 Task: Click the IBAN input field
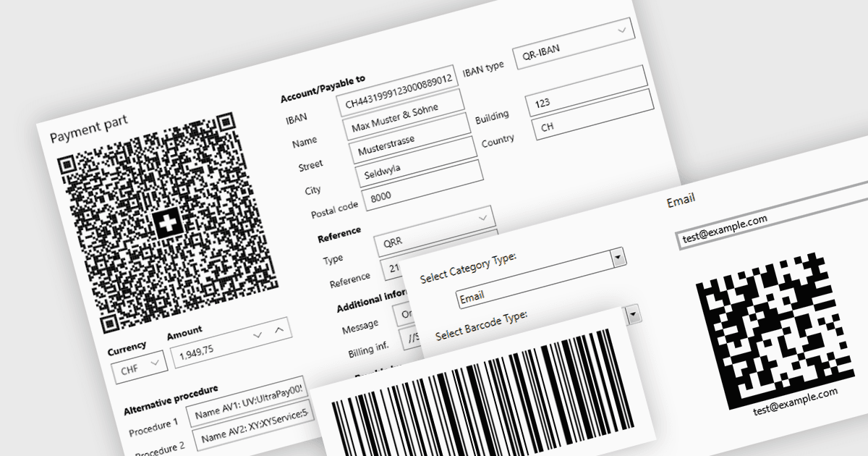click(397, 90)
